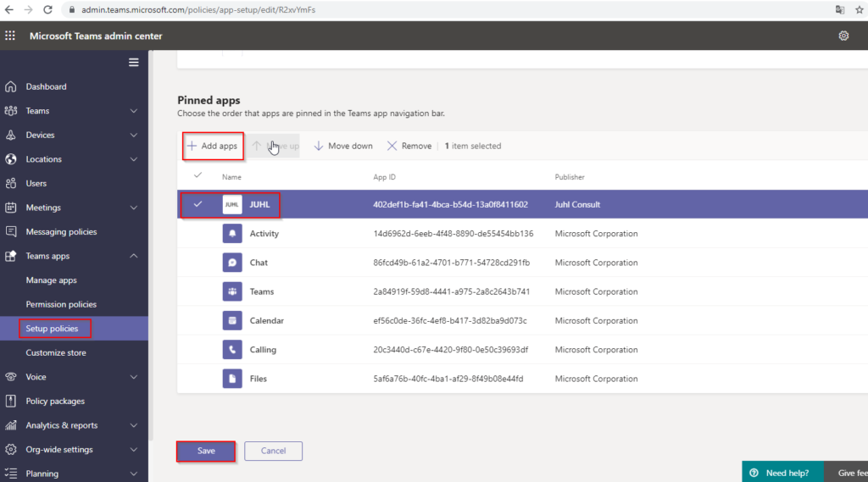Click the Policy packages icon
868x482 pixels.
point(10,402)
